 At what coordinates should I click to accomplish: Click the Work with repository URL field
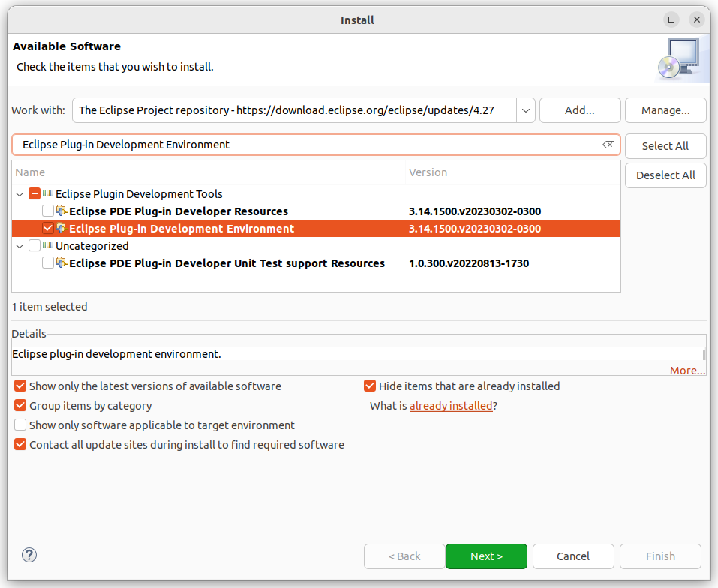pyautogui.click(x=294, y=110)
